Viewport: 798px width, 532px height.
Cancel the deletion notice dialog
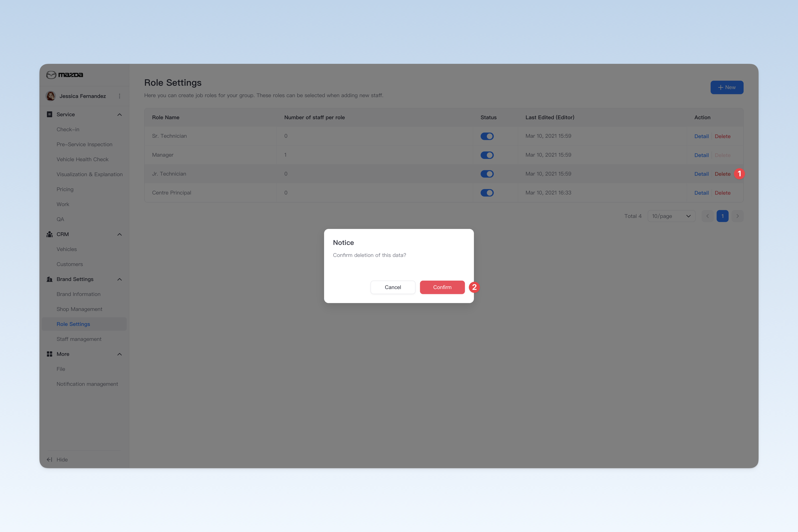(393, 287)
